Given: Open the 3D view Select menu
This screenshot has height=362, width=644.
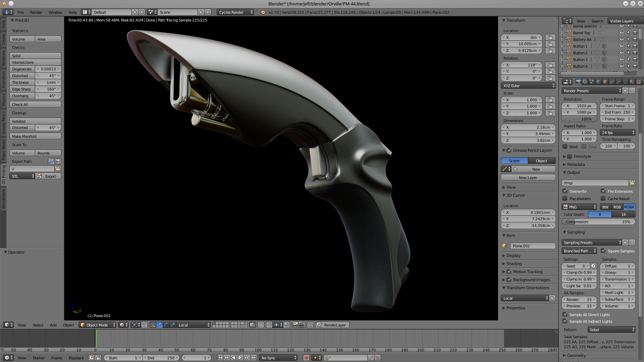Looking at the screenshot, I should (x=38, y=325).
